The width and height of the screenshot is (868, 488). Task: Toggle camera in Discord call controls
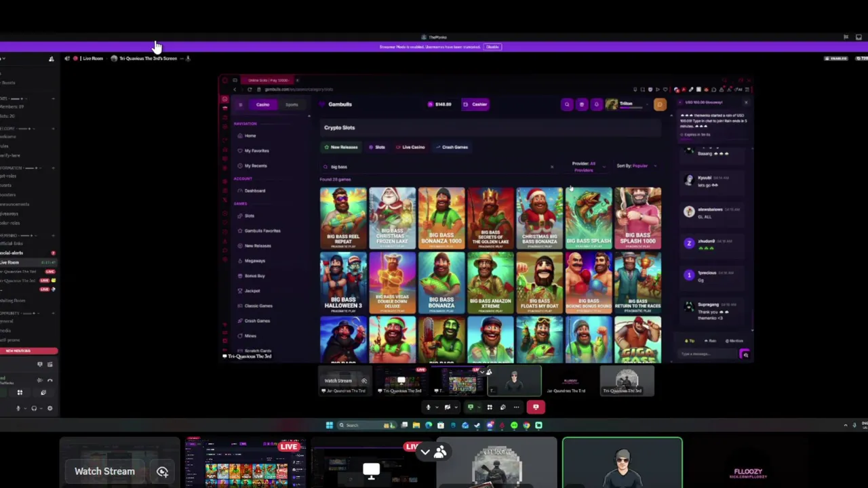point(447,407)
